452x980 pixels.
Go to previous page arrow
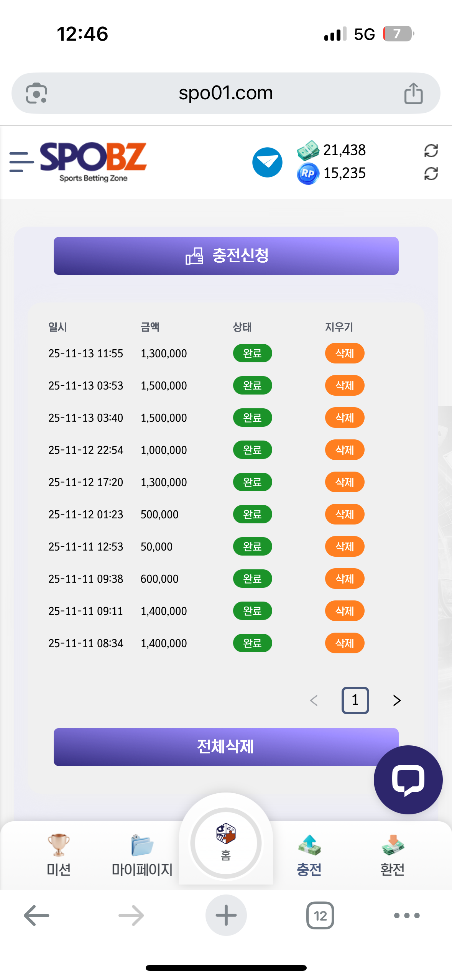(x=314, y=700)
